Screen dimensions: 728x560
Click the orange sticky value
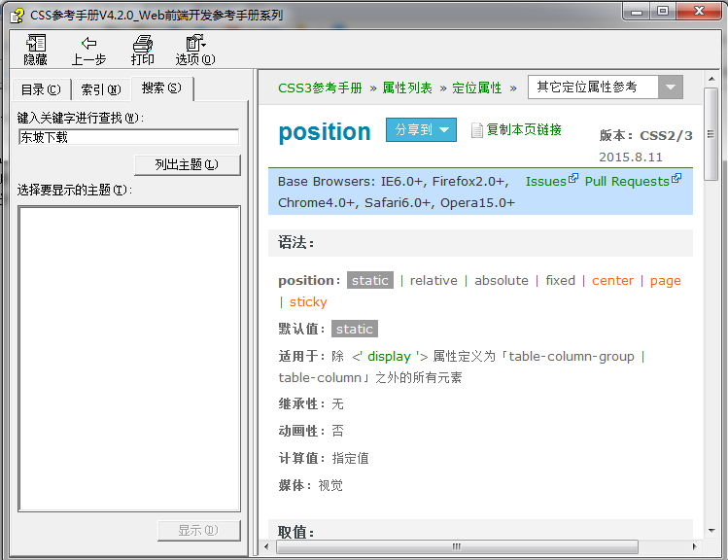point(308,302)
